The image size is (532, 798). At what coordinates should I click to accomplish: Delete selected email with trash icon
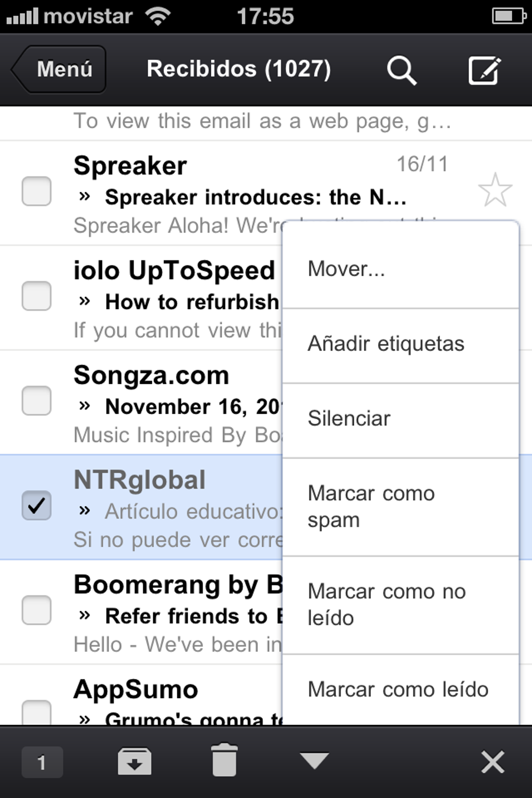[x=224, y=761]
